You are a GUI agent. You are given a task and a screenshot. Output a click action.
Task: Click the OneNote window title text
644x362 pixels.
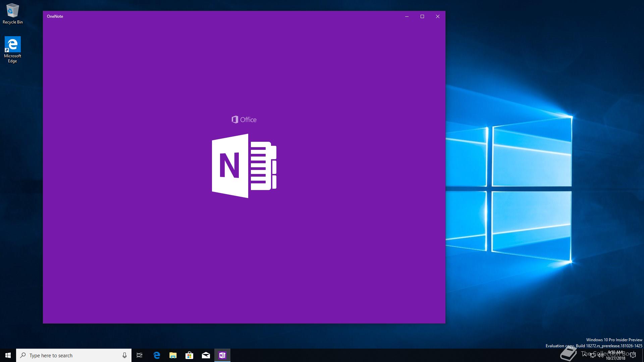55,16
